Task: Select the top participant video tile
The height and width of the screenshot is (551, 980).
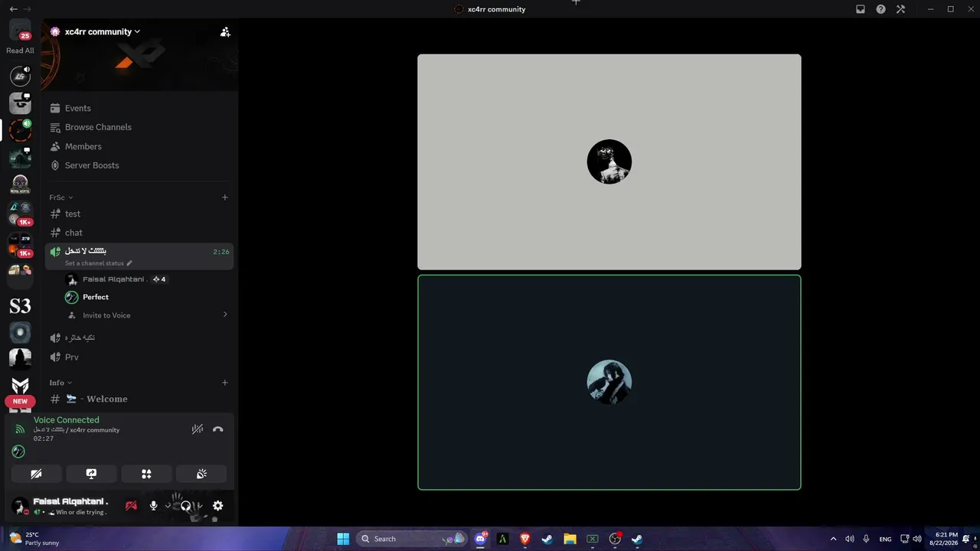Action: click(609, 161)
